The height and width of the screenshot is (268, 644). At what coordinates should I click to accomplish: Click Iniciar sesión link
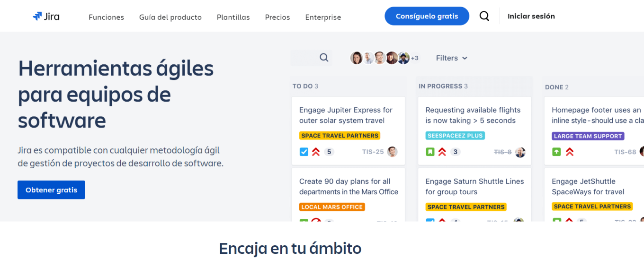(x=531, y=16)
